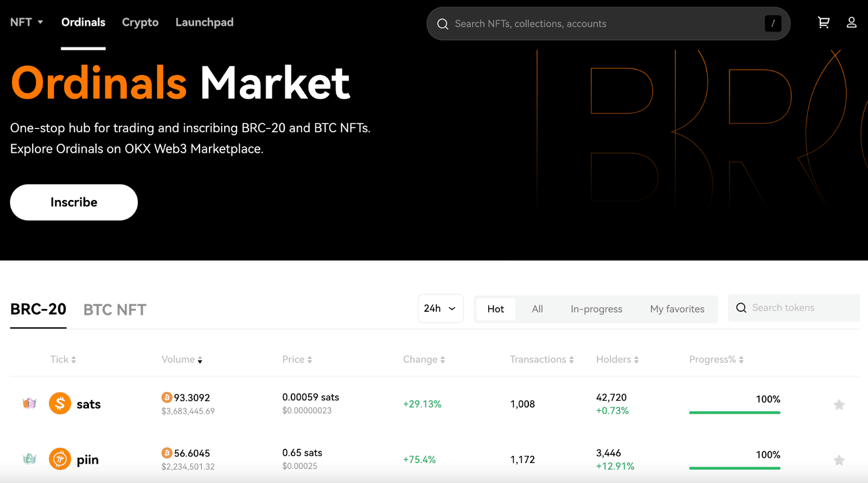Click the $3,683,445.69 volume value

(188, 411)
